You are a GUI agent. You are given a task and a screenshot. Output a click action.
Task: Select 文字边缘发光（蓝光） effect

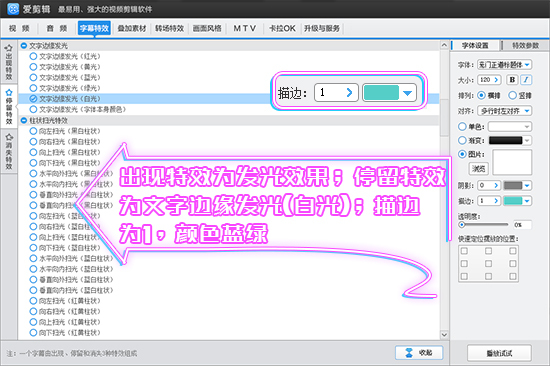coord(65,77)
